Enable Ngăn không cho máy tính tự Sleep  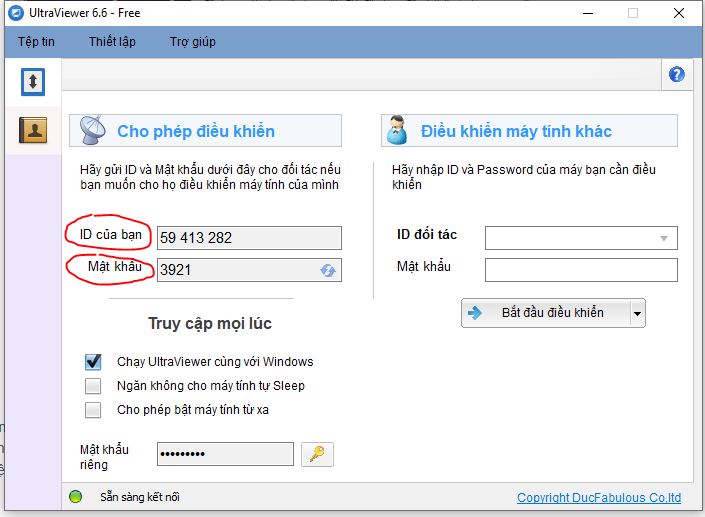[x=93, y=386]
